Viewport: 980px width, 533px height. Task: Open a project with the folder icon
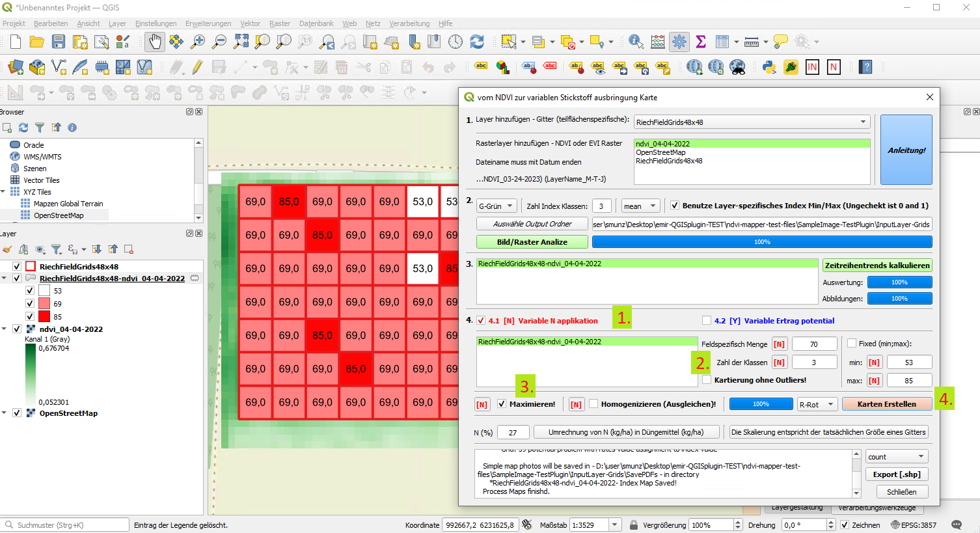[37, 42]
